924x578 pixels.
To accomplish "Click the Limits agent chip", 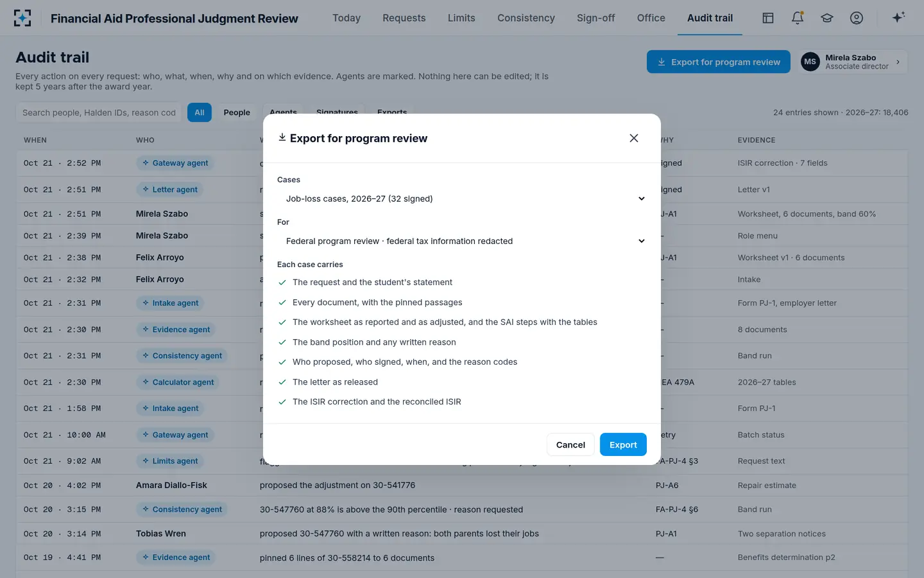I will click(169, 461).
